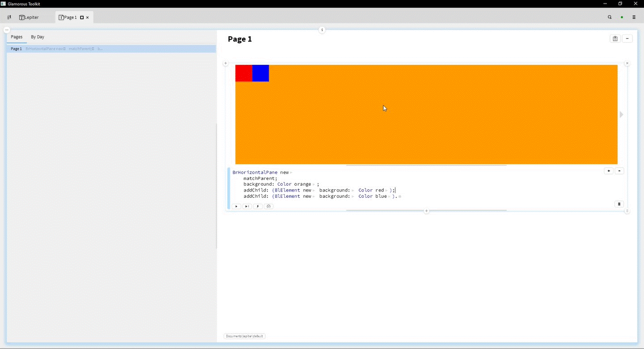
Task: Collapse the sidebar with the minus circle
Action: point(7,30)
